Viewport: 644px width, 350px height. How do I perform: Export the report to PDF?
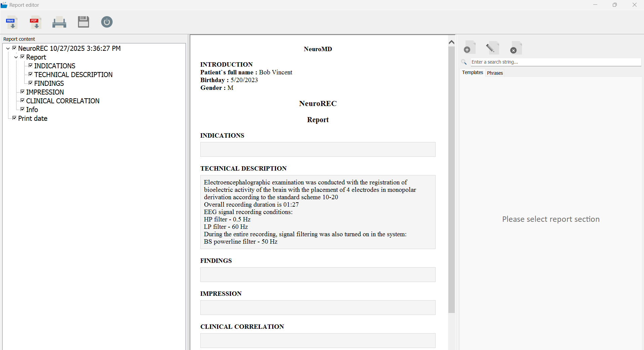click(35, 23)
